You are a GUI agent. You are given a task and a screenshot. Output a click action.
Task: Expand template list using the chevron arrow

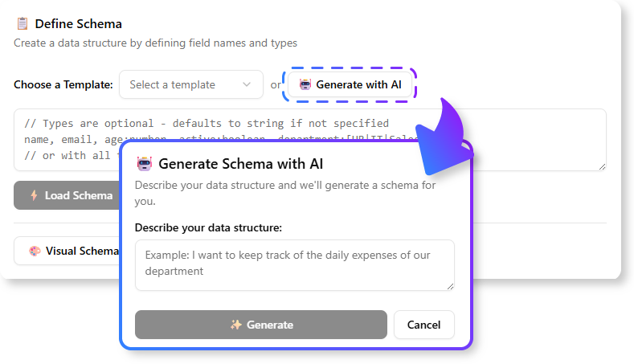(247, 84)
